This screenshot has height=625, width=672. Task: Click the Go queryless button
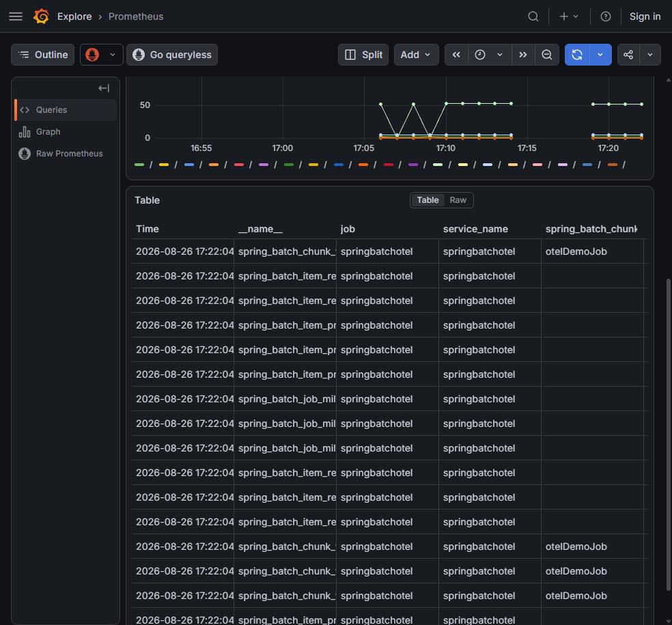172,55
